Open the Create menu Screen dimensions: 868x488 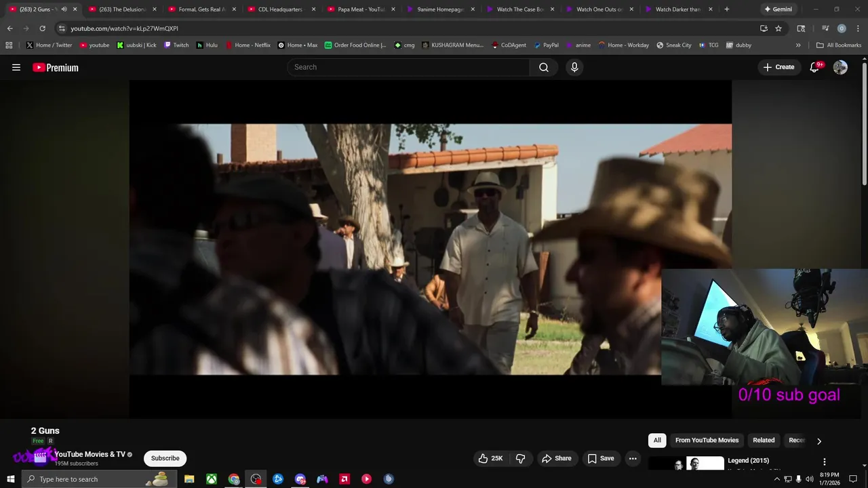(x=778, y=67)
